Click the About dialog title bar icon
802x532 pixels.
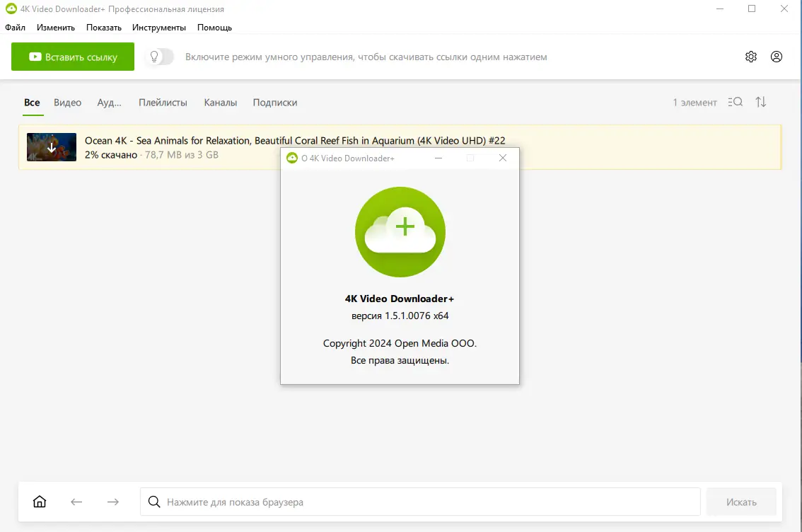point(292,158)
